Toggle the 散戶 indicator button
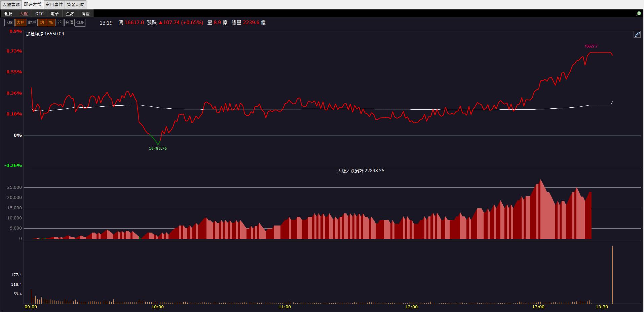 click(32, 23)
